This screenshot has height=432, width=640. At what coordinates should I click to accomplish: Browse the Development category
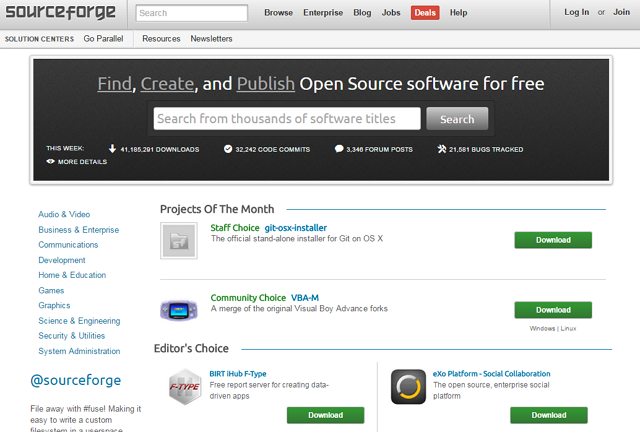[62, 260]
